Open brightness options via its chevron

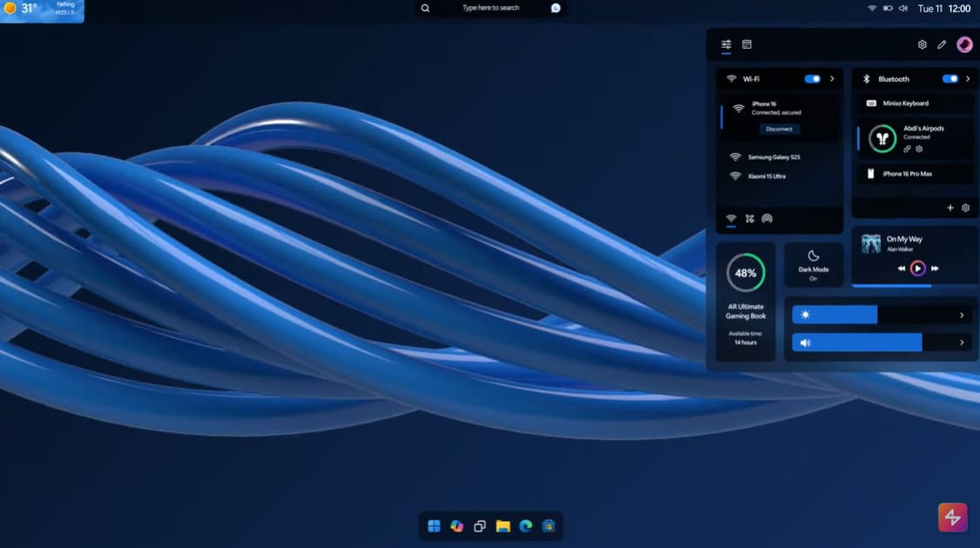pos(962,315)
